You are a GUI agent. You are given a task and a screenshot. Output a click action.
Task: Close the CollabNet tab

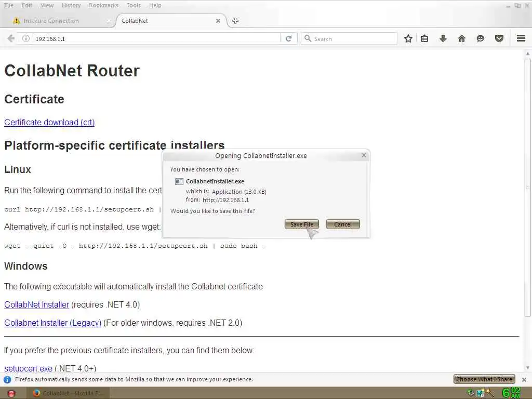point(218,21)
